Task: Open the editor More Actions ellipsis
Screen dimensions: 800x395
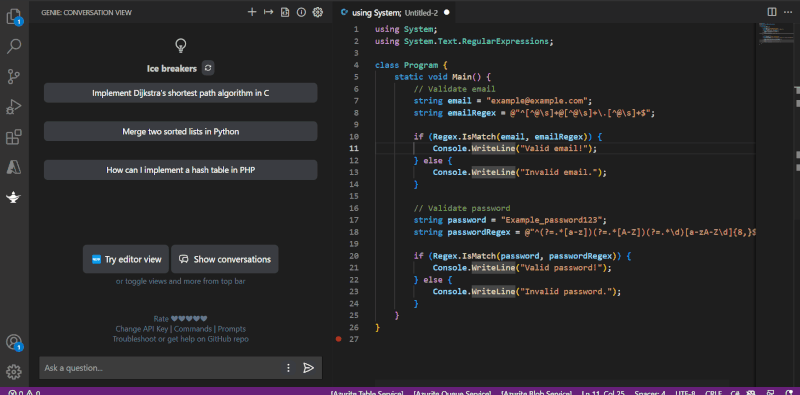Action: click(788, 12)
